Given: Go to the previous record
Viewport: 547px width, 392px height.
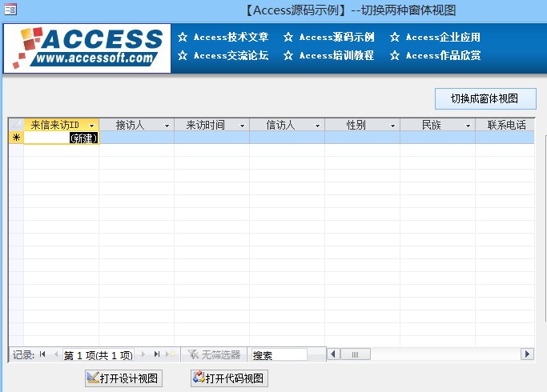Looking at the screenshot, I should pos(56,354).
